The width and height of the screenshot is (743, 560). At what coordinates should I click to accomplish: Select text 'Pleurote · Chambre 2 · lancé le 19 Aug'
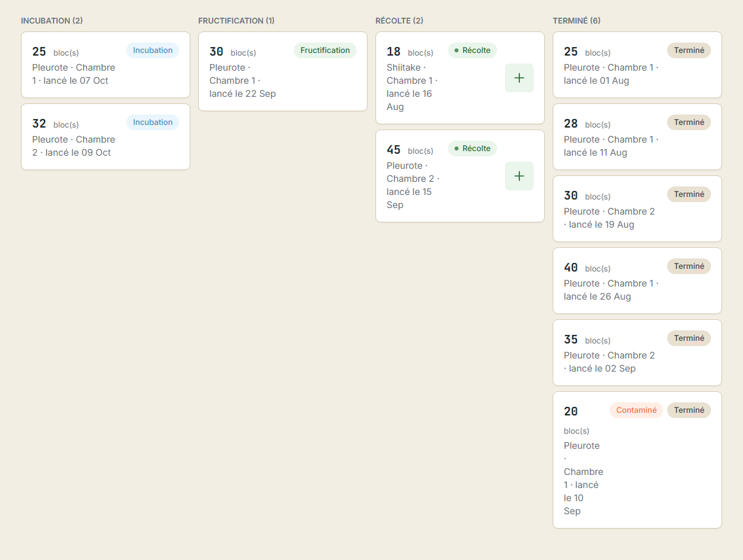610,218
